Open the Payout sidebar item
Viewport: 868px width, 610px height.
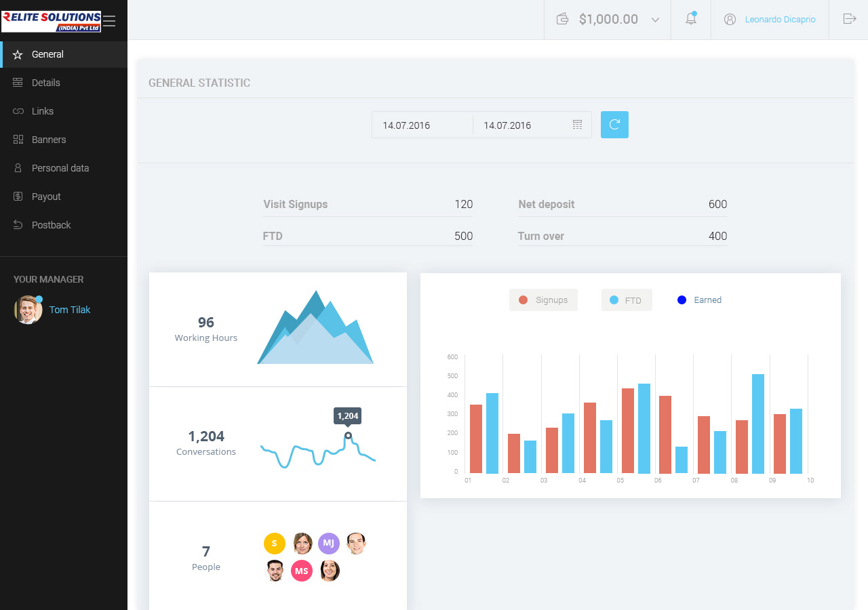pos(46,197)
